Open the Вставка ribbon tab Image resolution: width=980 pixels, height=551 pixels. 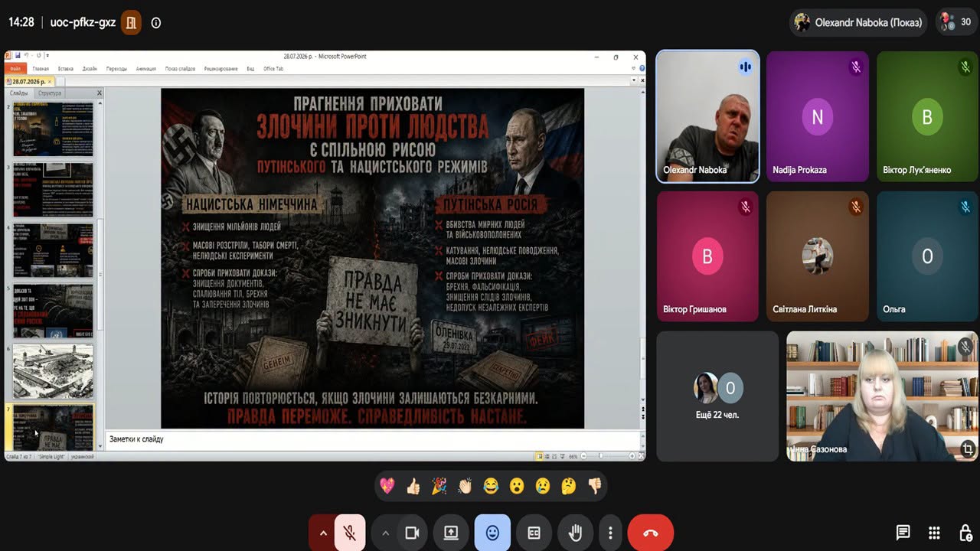coord(66,69)
